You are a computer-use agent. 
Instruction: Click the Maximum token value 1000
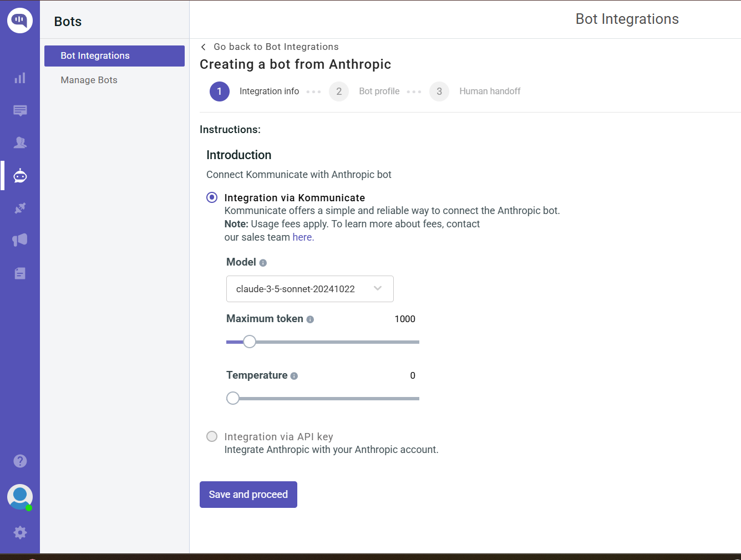405,319
